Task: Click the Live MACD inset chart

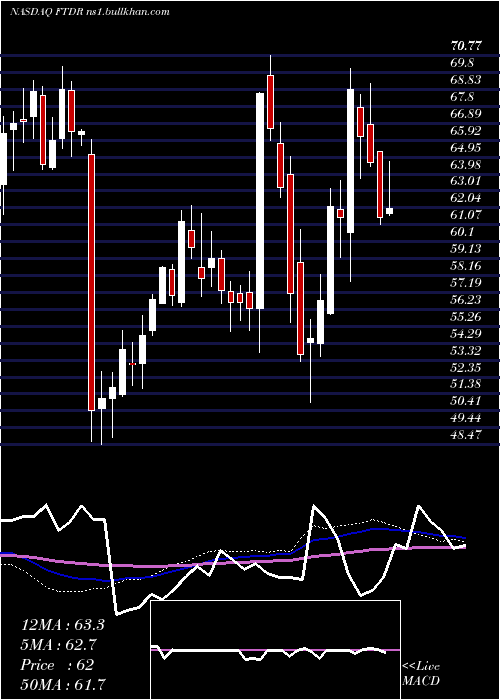Action: [275, 650]
